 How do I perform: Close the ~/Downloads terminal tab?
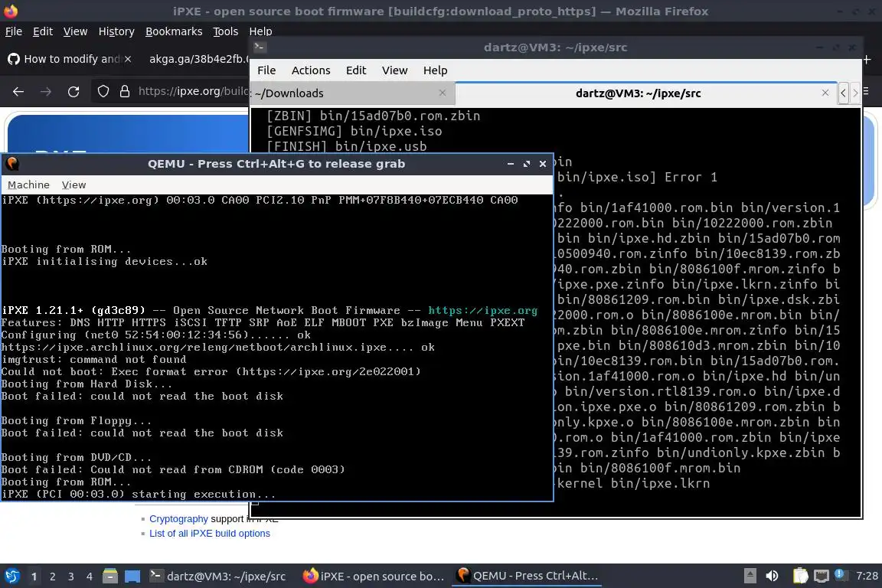pos(442,93)
